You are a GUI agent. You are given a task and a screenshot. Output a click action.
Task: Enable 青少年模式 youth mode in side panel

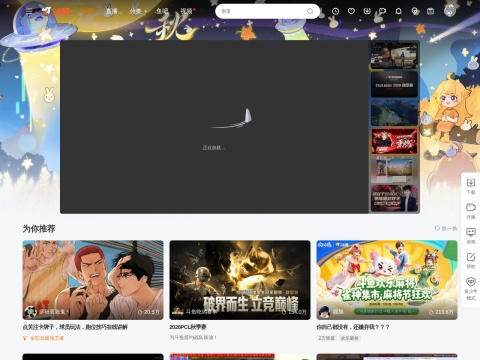click(471, 288)
